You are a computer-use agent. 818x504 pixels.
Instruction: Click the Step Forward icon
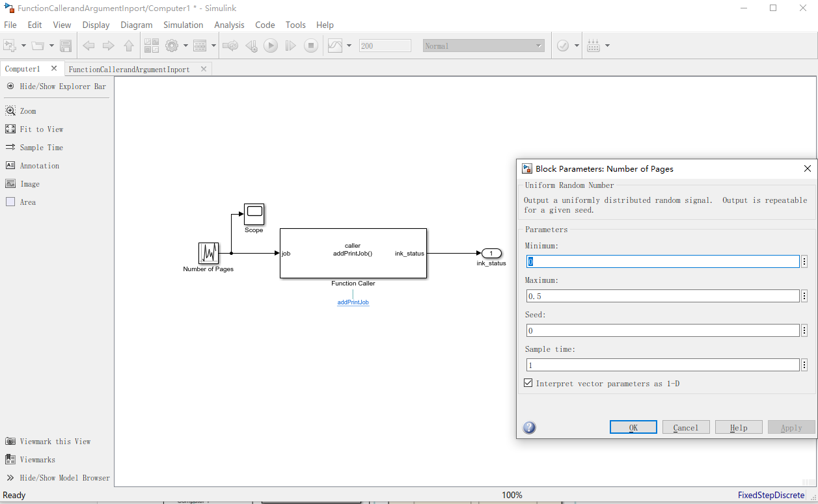click(x=290, y=46)
